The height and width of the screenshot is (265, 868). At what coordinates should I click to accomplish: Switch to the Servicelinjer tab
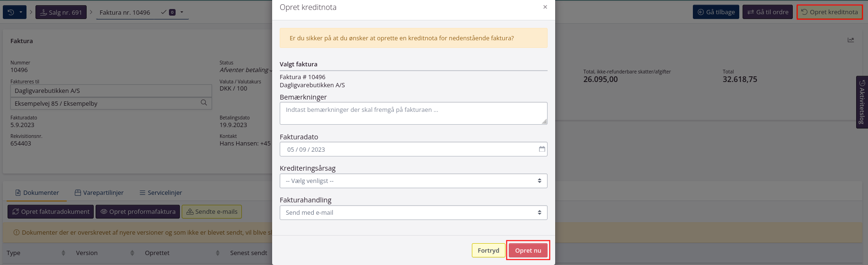160,193
